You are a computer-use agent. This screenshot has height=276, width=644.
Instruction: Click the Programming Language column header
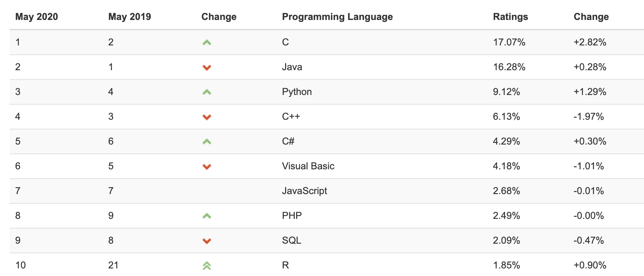[x=337, y=17]
